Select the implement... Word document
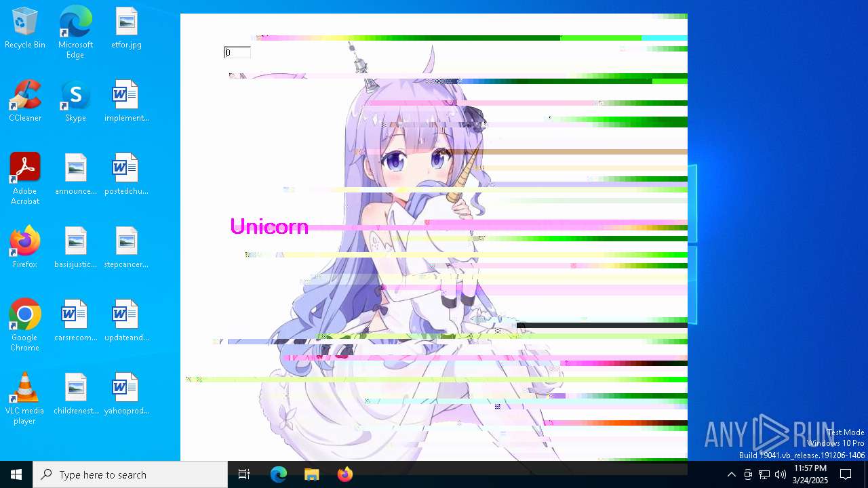Viewport: 868px width, 488px height. [x=126, y=102]
